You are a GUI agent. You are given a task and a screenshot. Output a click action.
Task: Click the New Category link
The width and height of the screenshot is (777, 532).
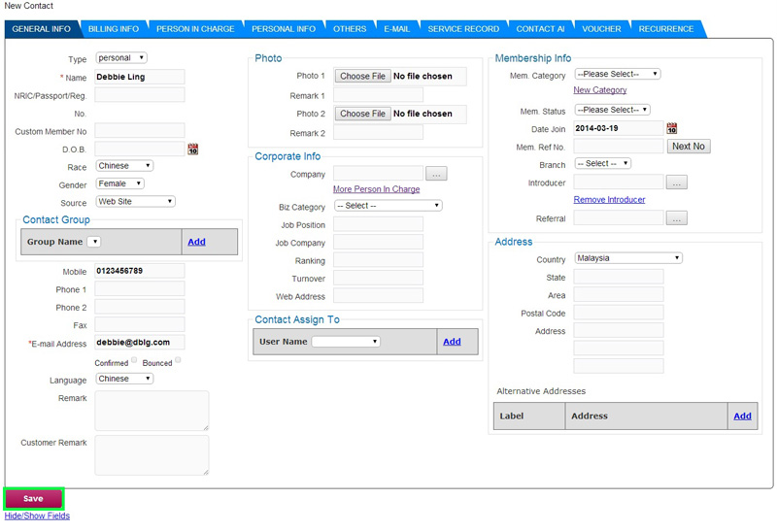[600, 90]
